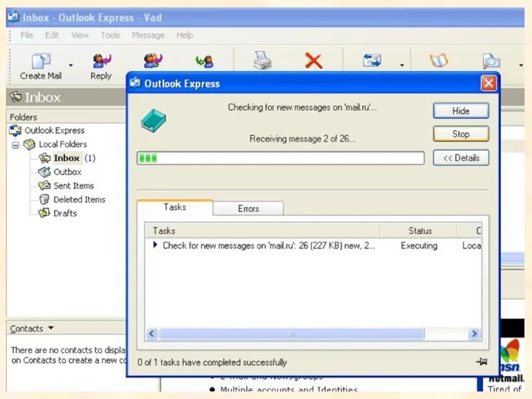This screenshot has height=399, width=532.
Task: Close the Outlook Express dialog
Action: 489,83
